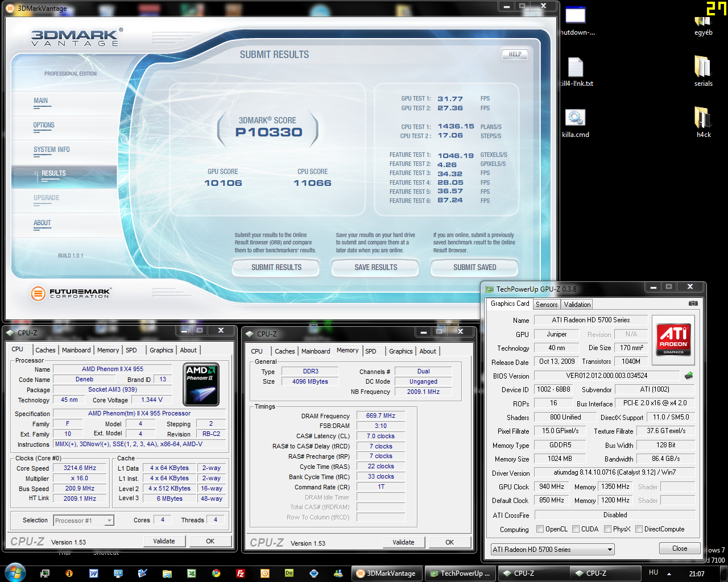Screen dimensions: 728x582
Task: Open the Messenger people icon in taskbar
Action: tap(338, 573)
